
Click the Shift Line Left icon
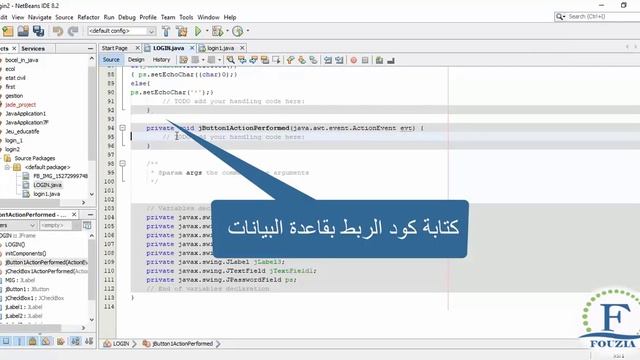(328, 60)
